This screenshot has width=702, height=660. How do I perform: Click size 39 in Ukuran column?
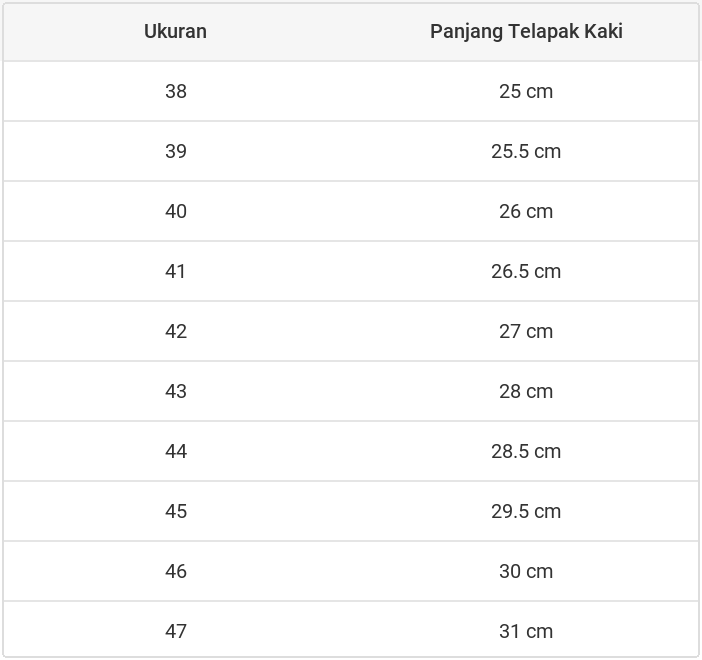[176, 151]
